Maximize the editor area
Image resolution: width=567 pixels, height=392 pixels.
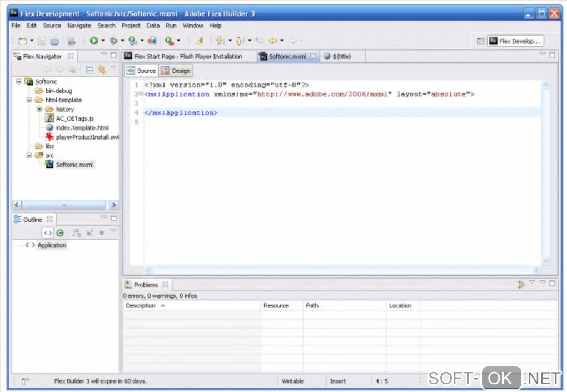click(x=552, y=54)
